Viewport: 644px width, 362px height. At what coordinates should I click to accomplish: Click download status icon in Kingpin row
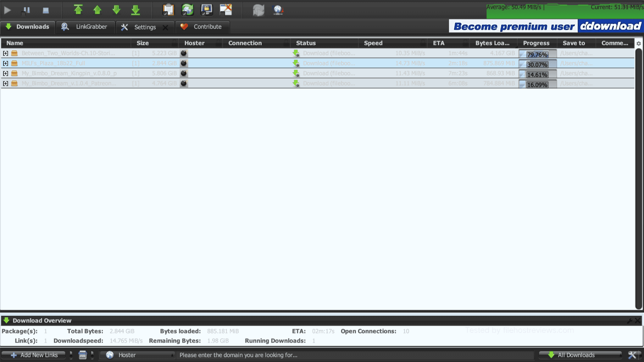click(x=296, y=73)
